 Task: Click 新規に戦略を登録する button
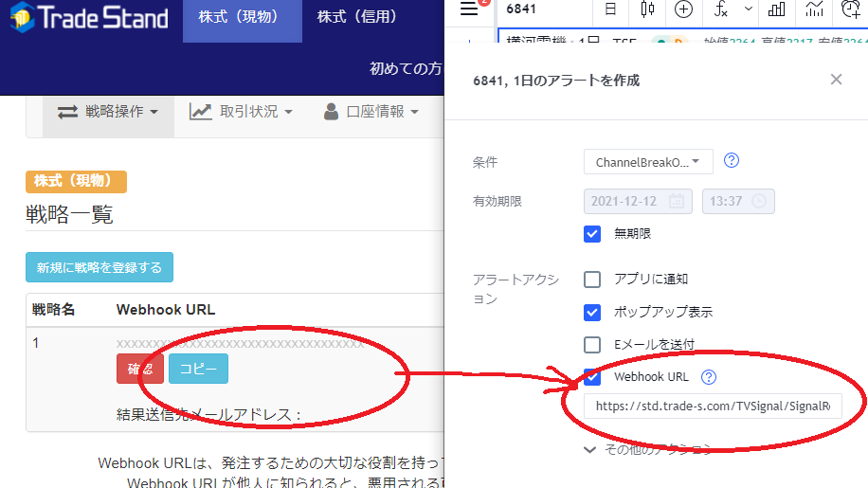point(99,267)
